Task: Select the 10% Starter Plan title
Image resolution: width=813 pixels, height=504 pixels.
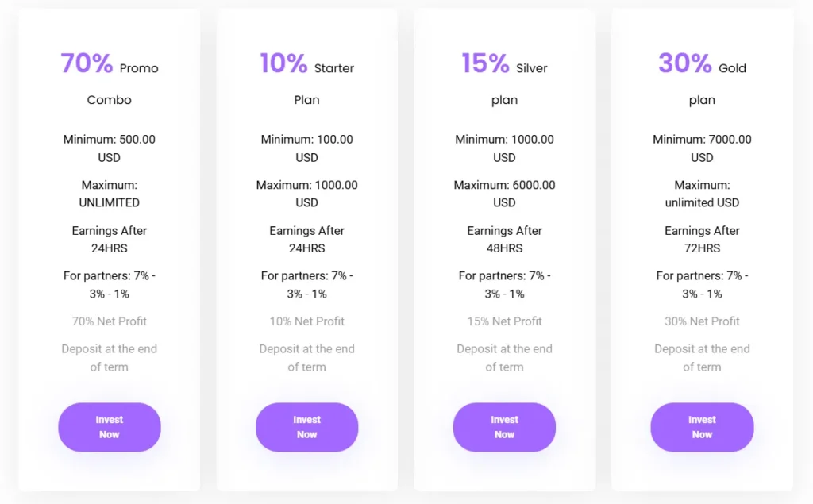Action: pos(307,79)
